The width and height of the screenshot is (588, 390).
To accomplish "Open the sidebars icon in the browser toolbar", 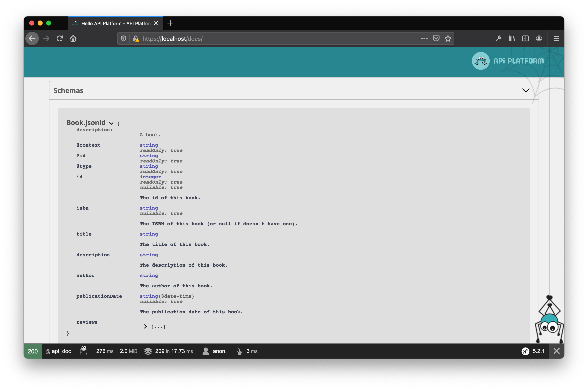I will [x=525, y=38].
